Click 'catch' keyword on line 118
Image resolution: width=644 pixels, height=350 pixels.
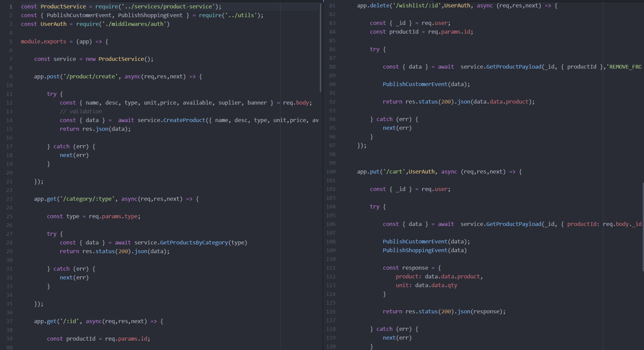point(384,329)
